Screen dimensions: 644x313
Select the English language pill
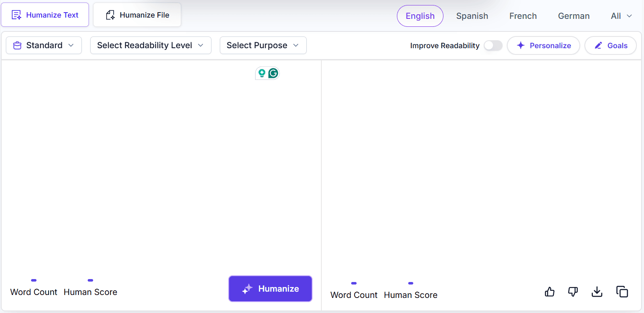420,16
